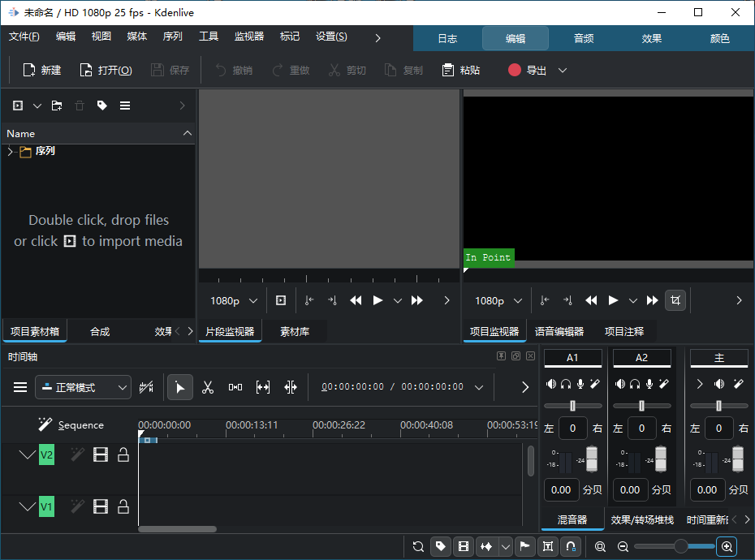The width and height of the screenshot is (755, 560).
Task: Open the tag icon in project bin
Action: [x=102, y=106]
